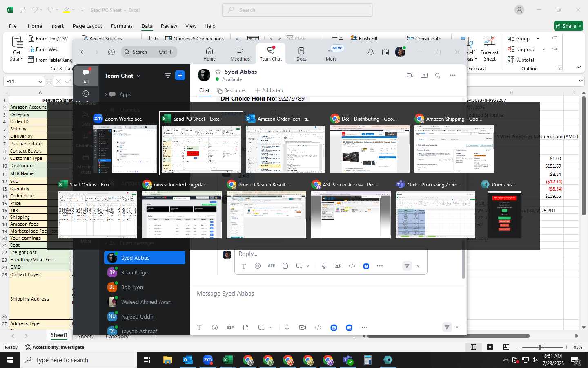Open more options in chat header
This screenshot has width=588, height=368.
[x=453, y=75]
